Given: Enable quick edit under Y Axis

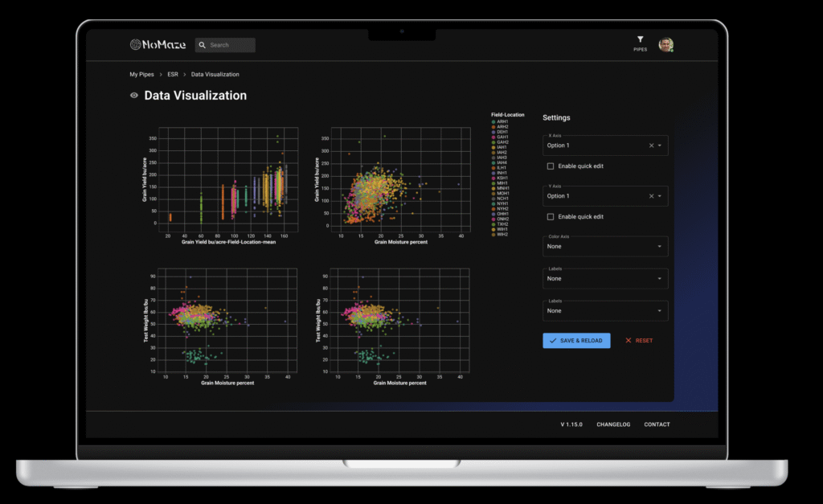Looking at the screenshot, I should pos(550,217).
